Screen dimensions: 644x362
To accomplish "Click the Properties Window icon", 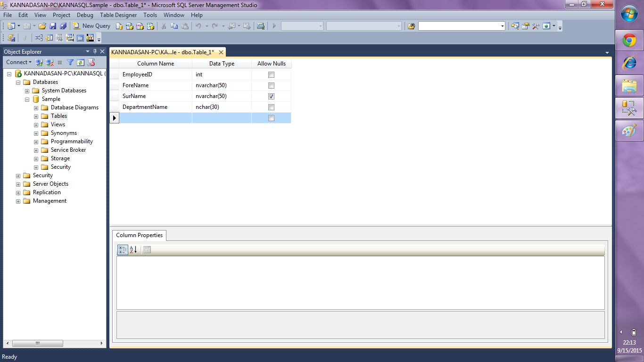I will pos(525,26).
